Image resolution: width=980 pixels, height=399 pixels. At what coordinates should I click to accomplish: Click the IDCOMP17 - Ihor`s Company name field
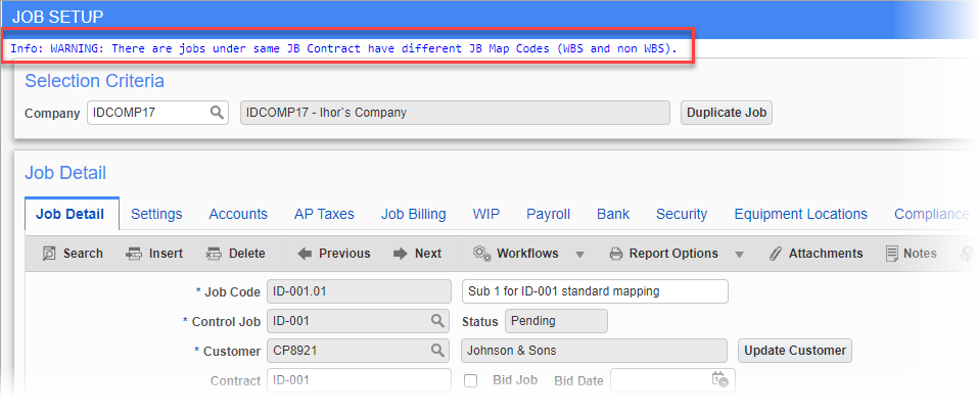point(455,113)
